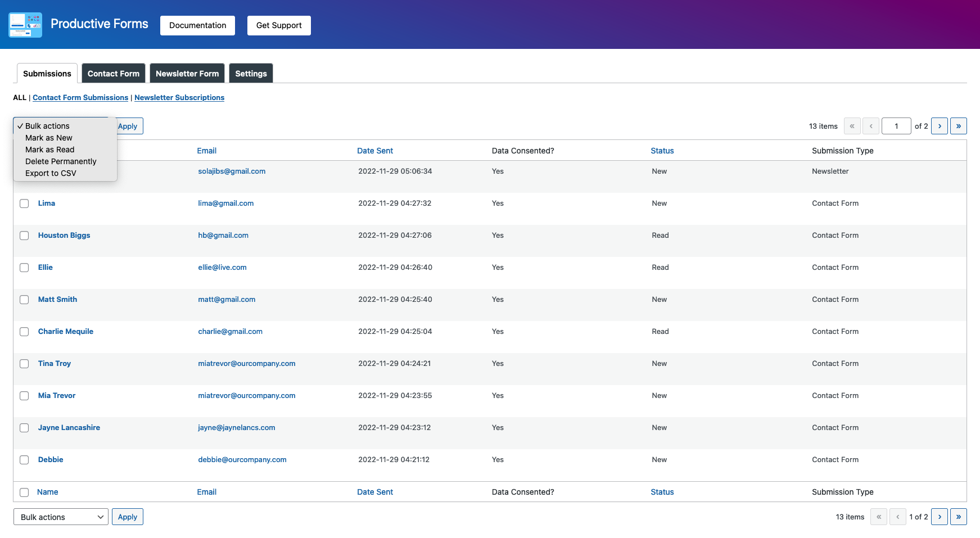Screen dimensions: 980x538
Task: Go to the next page of submissions
Action: tap(939, 126)
